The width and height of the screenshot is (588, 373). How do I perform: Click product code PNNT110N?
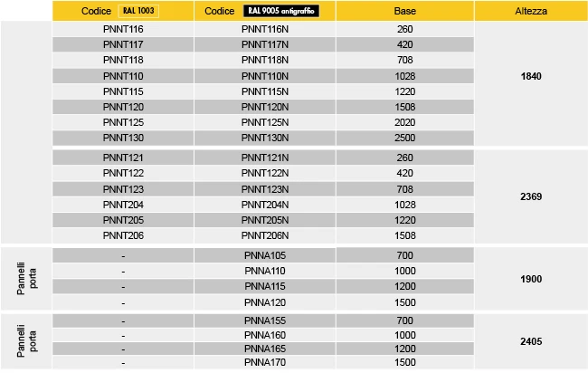coord(265,76)
